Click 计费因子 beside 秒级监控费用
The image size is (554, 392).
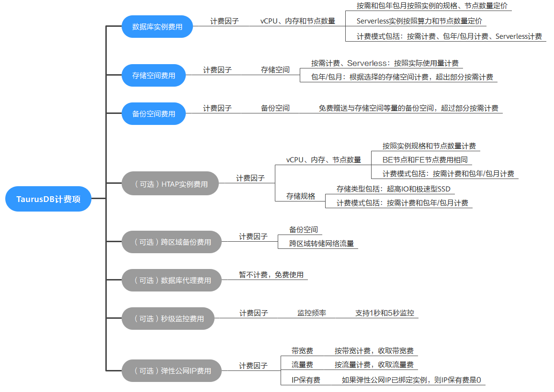tap(254, 313)
